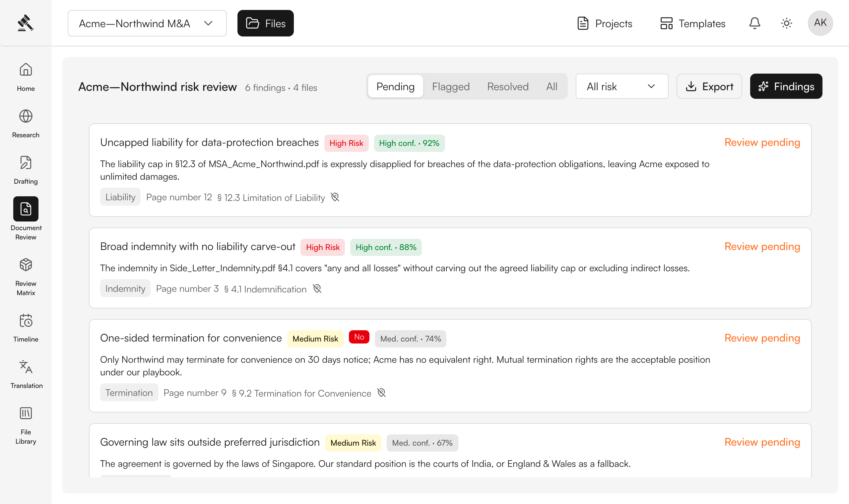Viewport: 849px width, 504px height.
Task: Click the Export button
Action: click(709, 86)
